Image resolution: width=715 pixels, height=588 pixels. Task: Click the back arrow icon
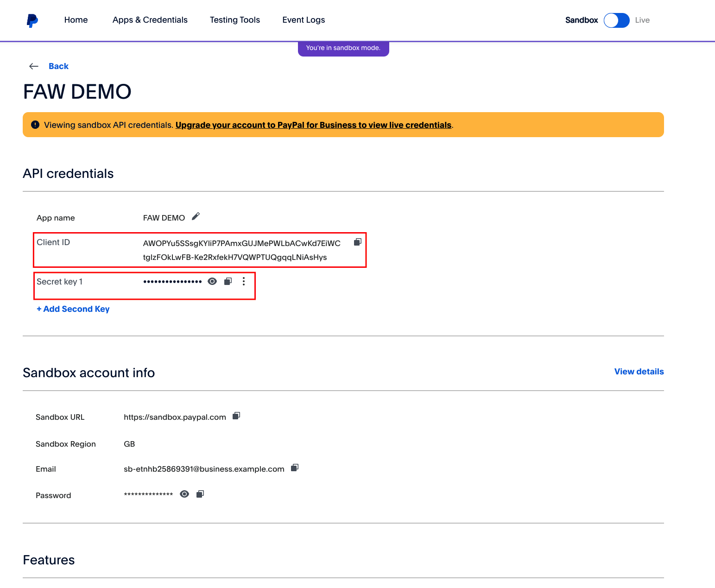(x=34, y=66)
